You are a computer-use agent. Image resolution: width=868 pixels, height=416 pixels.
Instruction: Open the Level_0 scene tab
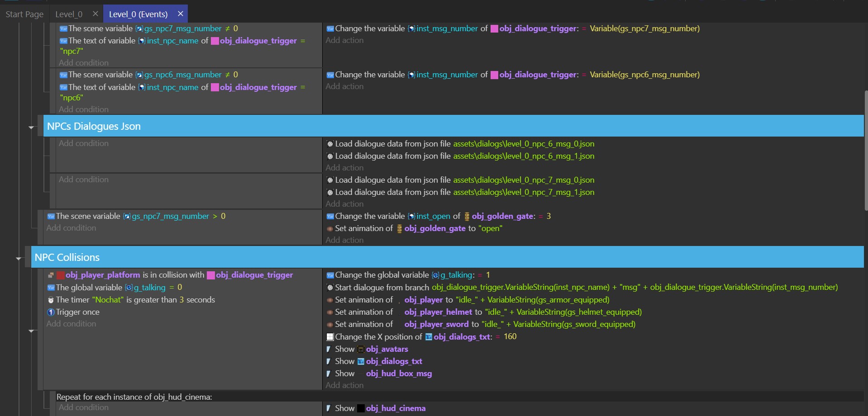[69, 14]
